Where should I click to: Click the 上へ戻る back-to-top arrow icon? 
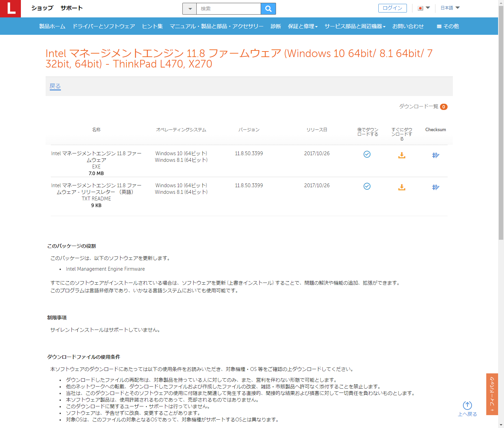[467, 405]
